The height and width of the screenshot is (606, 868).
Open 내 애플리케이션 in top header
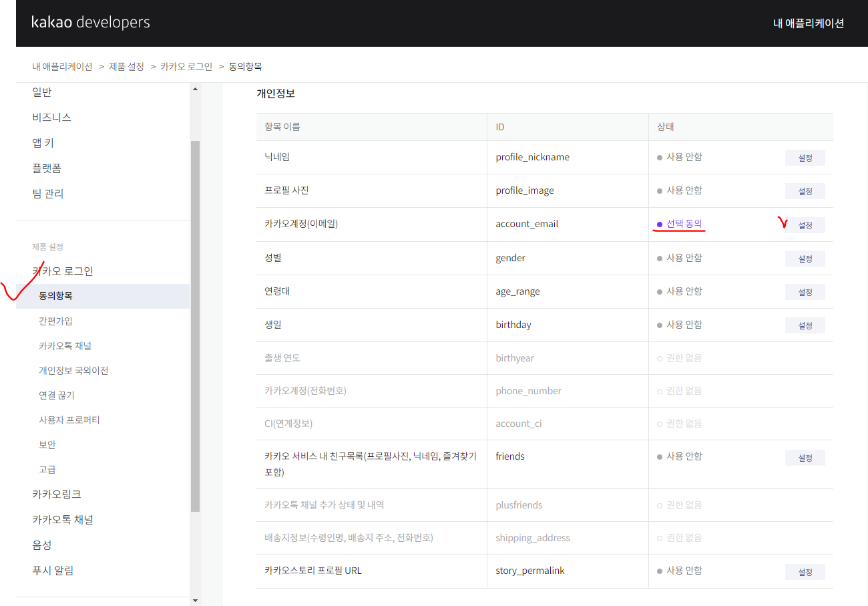click(809, 23)
